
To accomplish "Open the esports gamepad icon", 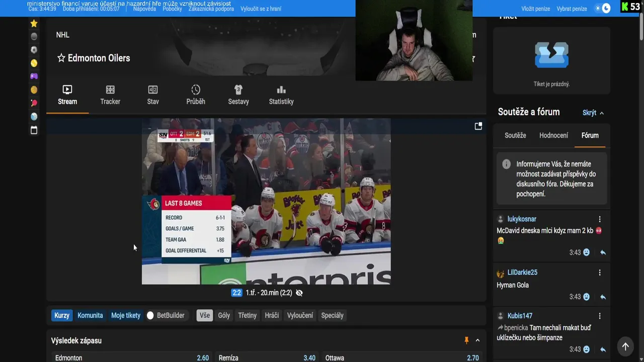I will 34,76.
